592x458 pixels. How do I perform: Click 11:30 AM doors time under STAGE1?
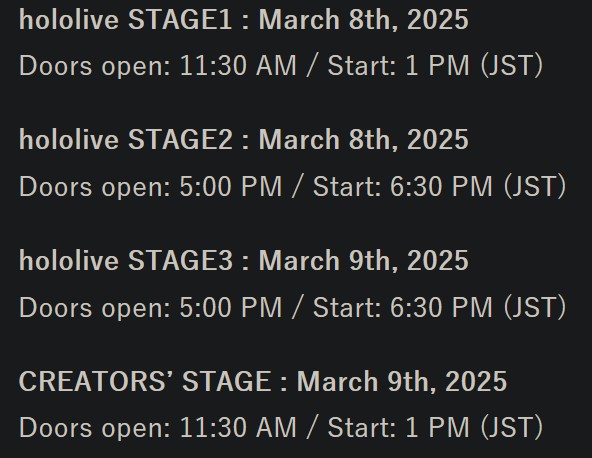238,66
